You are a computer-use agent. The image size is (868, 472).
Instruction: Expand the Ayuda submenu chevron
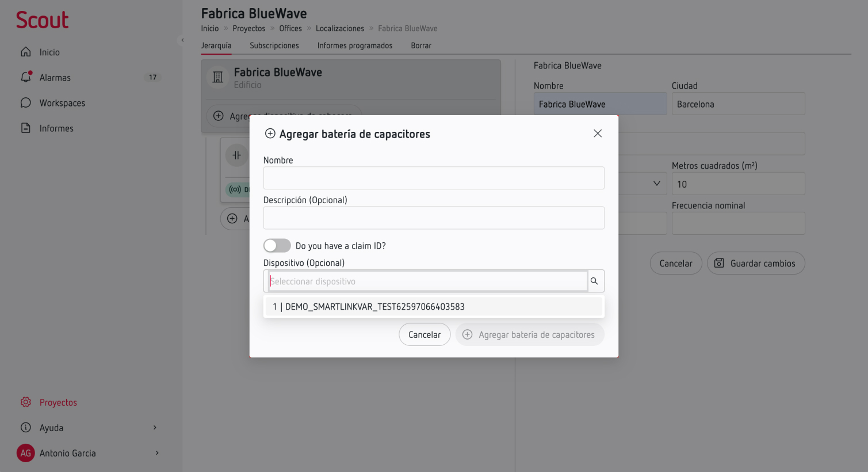click(x=155, y=428)
